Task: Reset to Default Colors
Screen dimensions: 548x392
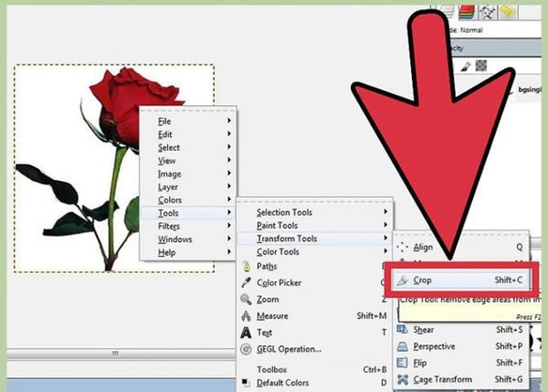Action: click(314, 383)
